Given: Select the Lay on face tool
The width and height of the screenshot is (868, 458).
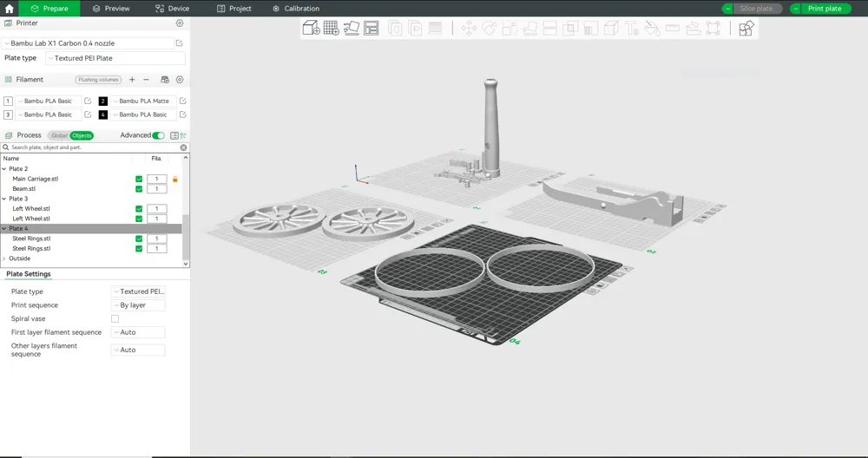Looking at the screenshot, I should click(x=529, y=29).
